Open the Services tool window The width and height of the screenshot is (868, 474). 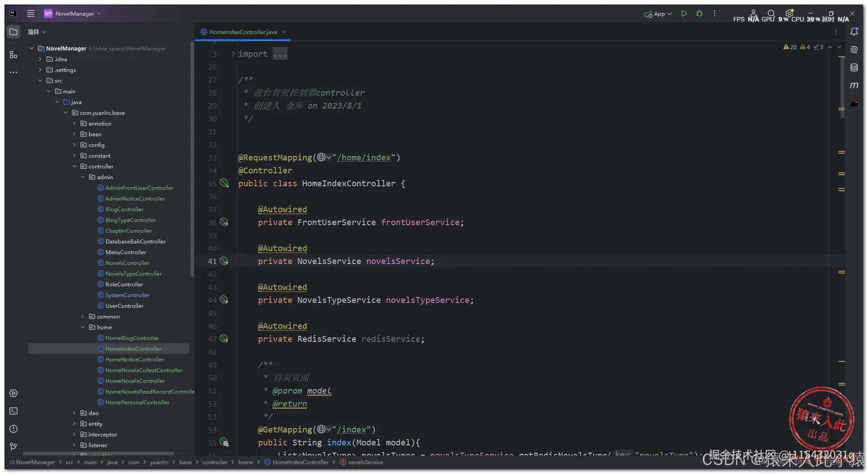coord(13,393)
